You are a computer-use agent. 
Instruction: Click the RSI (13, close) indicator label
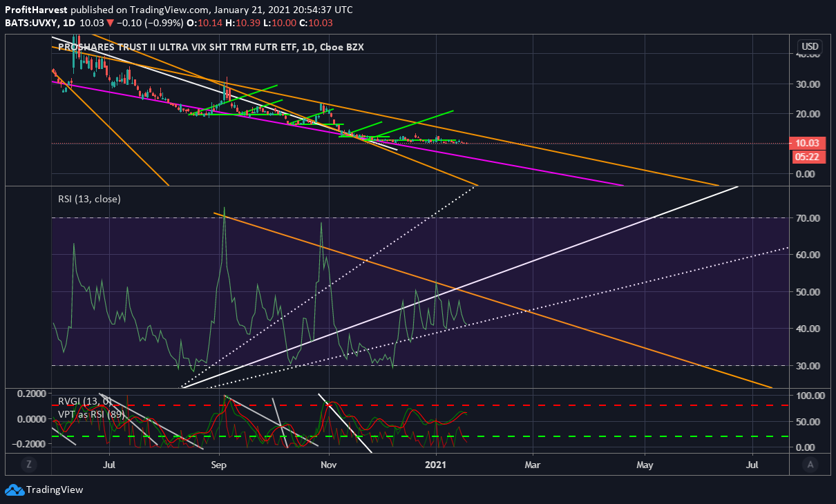[88, 199]
